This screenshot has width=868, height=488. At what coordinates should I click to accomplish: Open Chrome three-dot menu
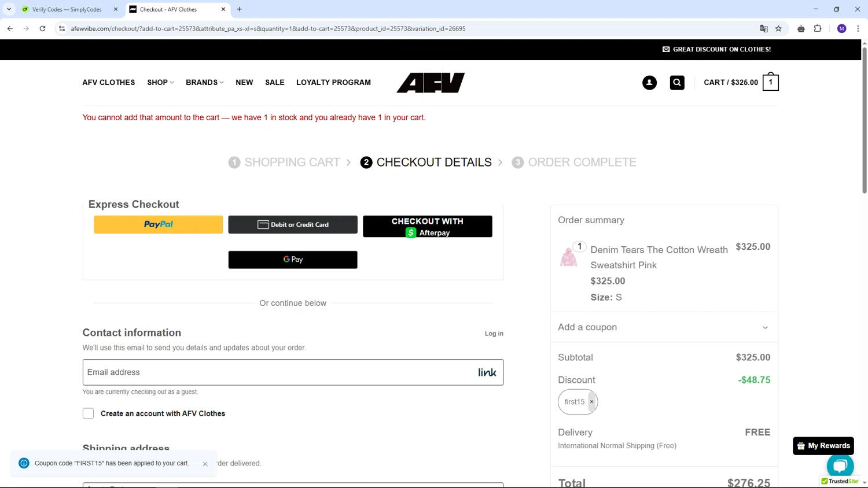(858, 28)
